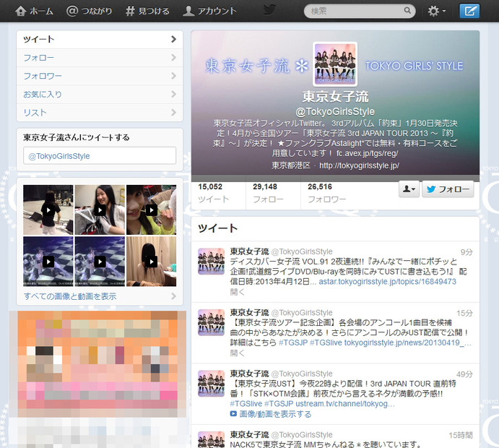The height and width of the screenshot is (448, 499).
Task: Play the first checkered stage video
Action: [x=48, y=262]
